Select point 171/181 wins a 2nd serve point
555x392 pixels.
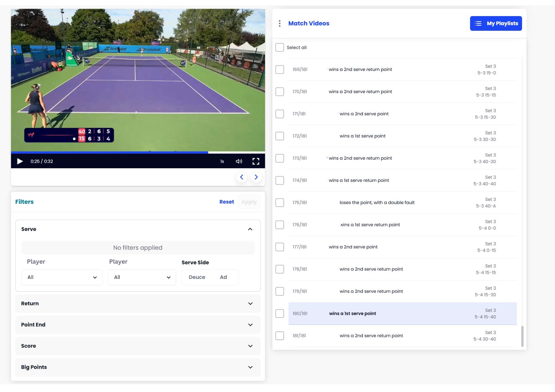pos(403,114)
